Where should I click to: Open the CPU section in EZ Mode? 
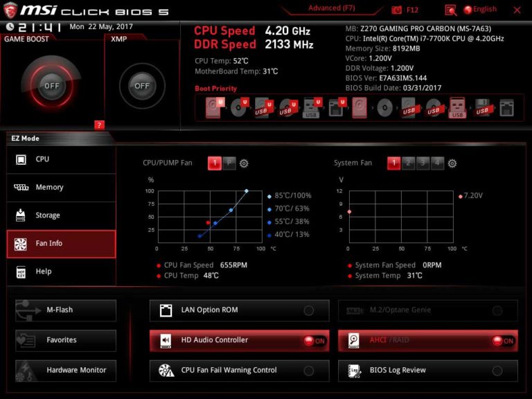click(61, 159)
